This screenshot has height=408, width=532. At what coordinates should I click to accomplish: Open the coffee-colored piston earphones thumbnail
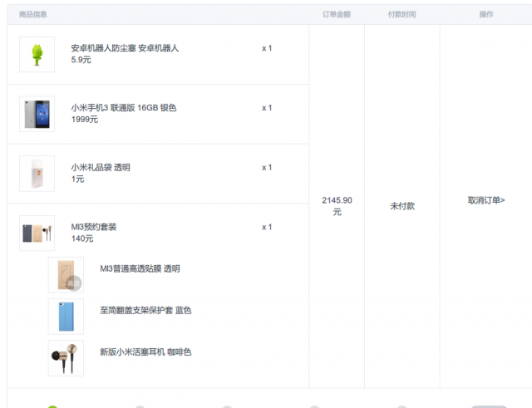(x=66, y=358)
